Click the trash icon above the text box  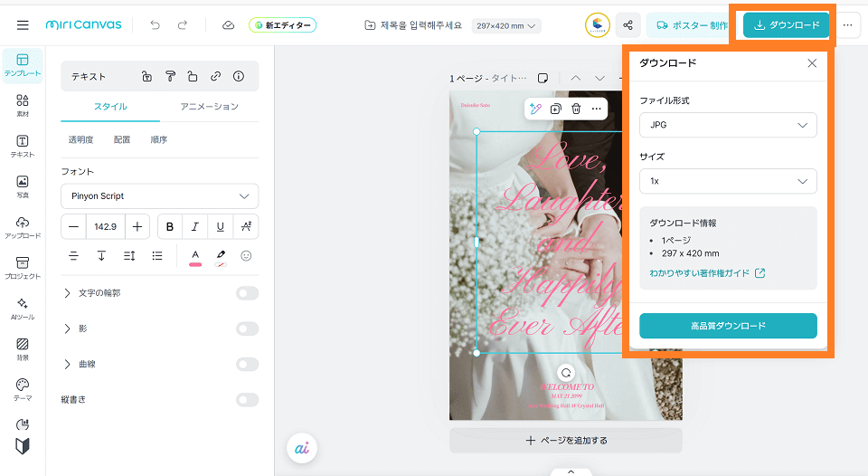576,109
